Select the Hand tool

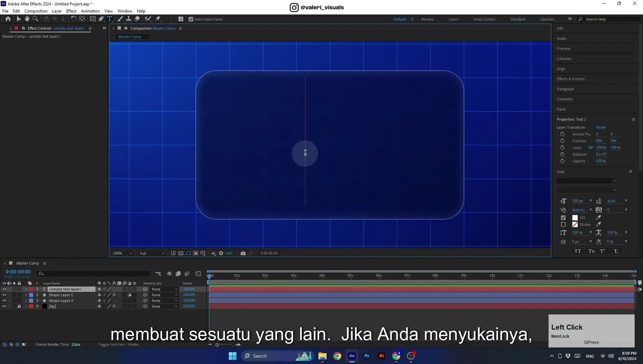click(x=27, y=19)
